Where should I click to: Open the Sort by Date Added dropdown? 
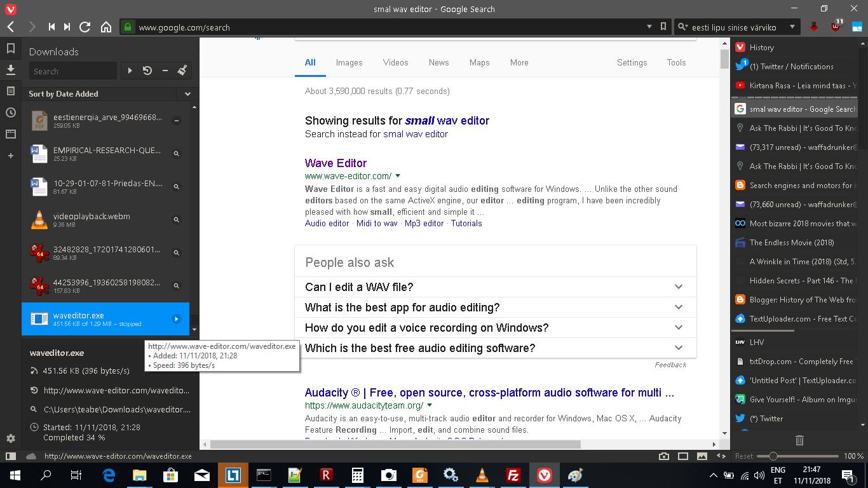pos(111,93)
